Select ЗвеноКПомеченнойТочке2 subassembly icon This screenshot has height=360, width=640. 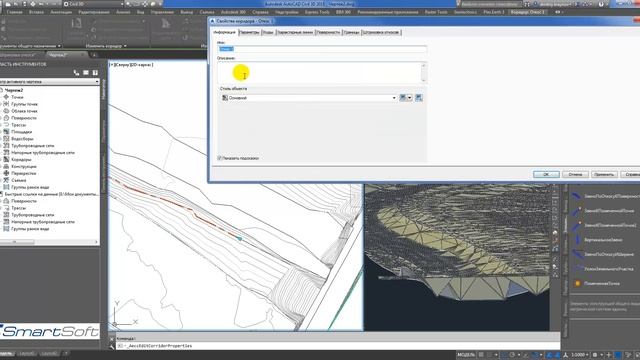coord(577,225)
